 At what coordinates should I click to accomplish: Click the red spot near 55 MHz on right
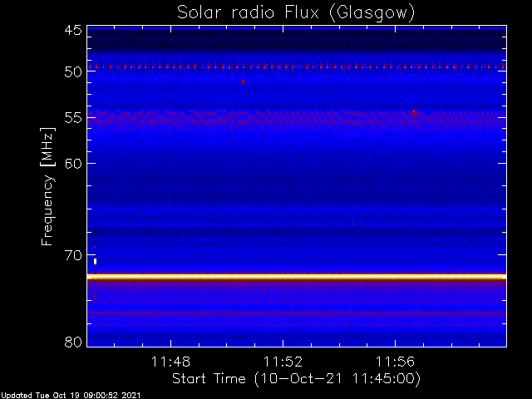[x=414, y=112]
